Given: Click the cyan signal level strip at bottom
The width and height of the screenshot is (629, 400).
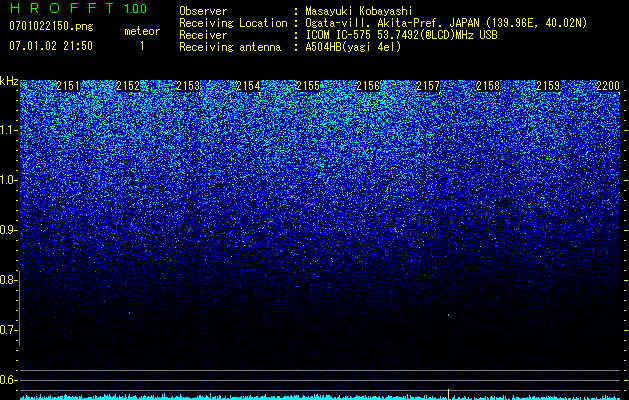Looking at the screenshot, I should [320, 397].
